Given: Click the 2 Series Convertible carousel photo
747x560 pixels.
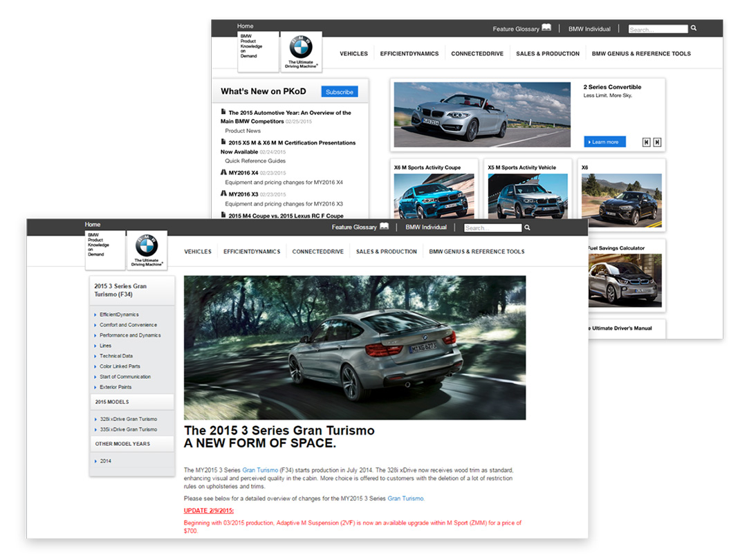Looking at the screenshot, I should 482,115.
